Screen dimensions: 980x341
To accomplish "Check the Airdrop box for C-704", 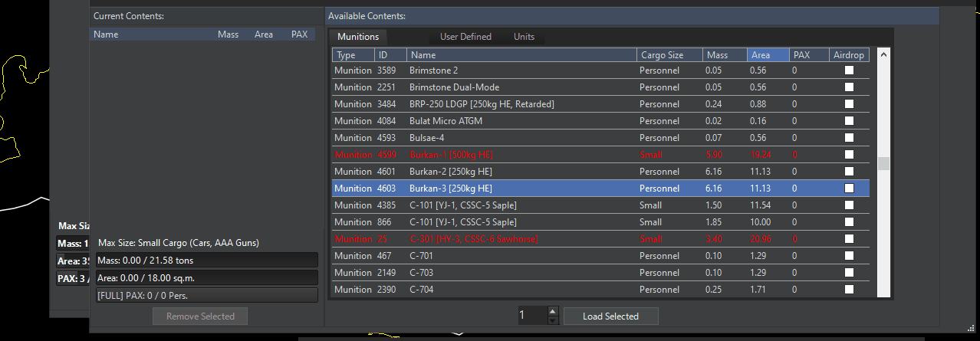I will pyautogui.click(x=849, y=290).
